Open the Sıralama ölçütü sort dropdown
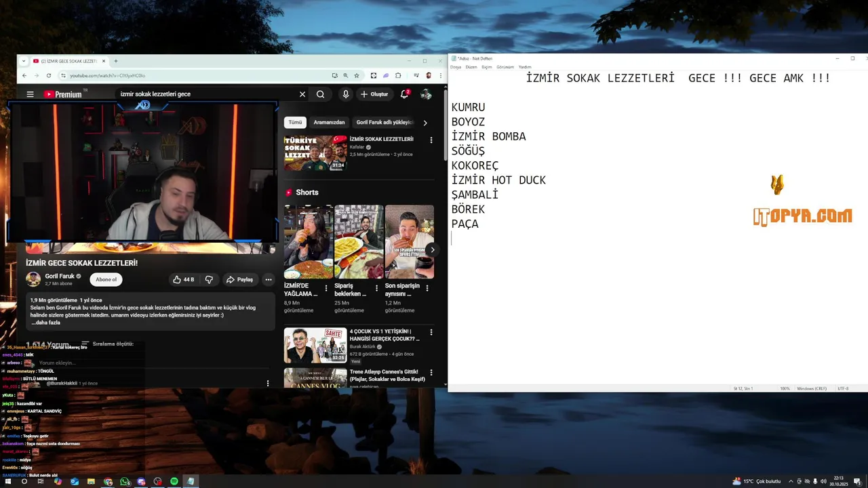Viewport: 868px width, 488px height. [107, 344]
